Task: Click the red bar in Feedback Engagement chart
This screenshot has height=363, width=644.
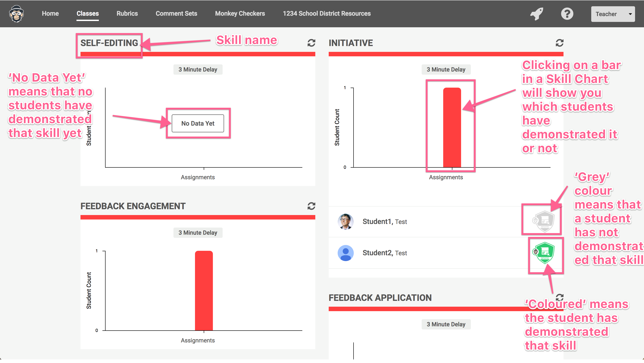Action: point(204,291)
